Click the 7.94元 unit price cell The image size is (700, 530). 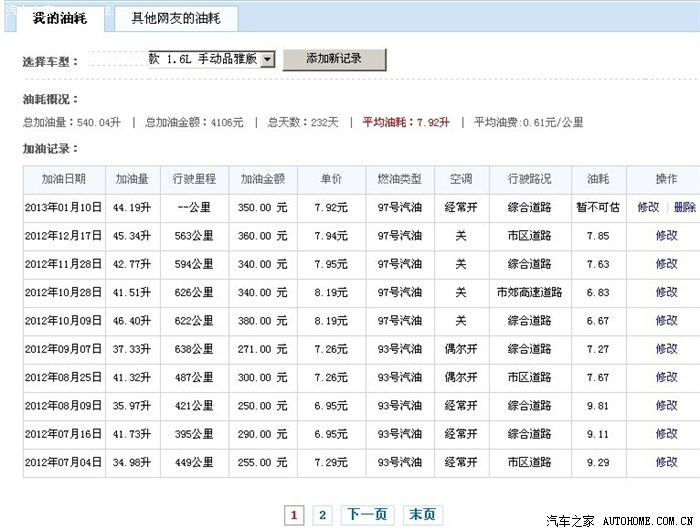coord(331,235)
